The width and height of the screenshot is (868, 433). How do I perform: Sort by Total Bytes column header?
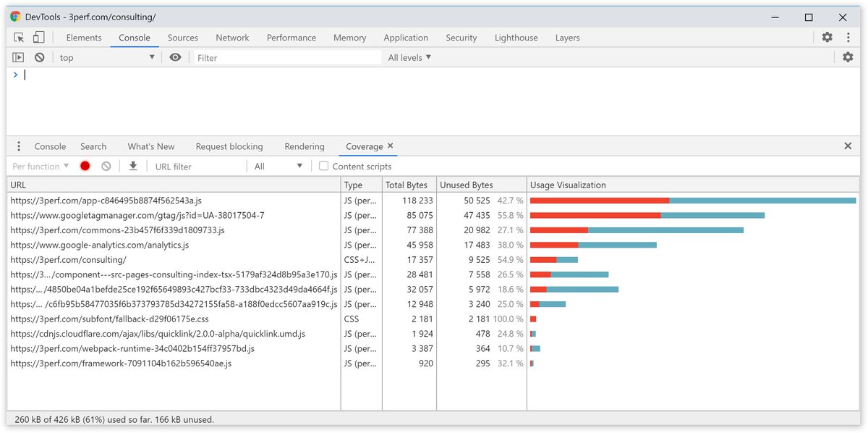pos(409,185)
